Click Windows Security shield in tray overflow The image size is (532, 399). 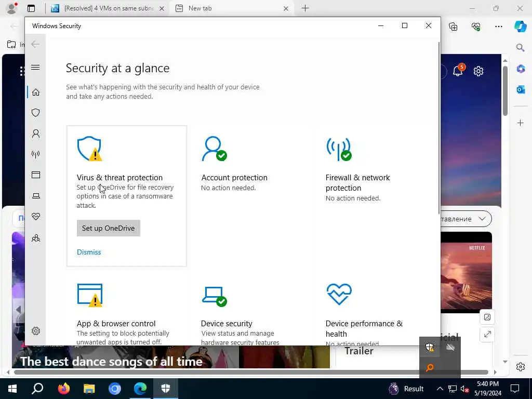pos(430,347)
